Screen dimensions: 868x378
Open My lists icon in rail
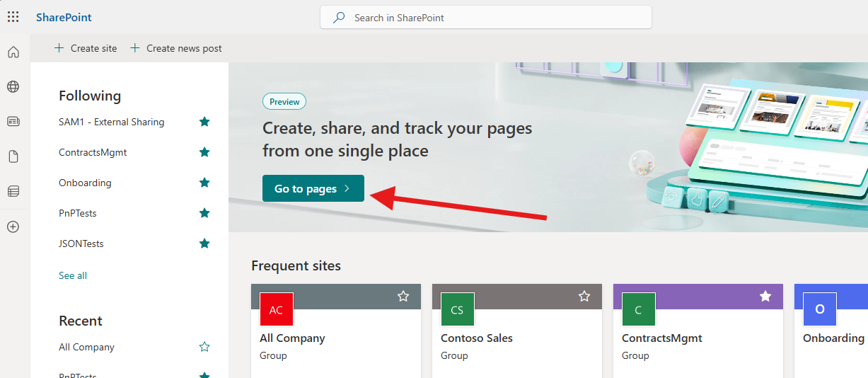tap(13, 191)
